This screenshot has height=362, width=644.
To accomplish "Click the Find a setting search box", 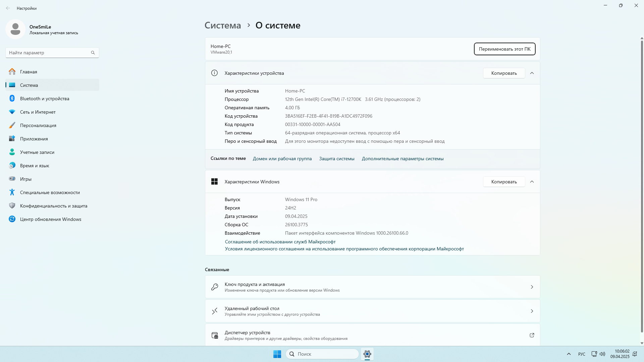I will 49,53.
